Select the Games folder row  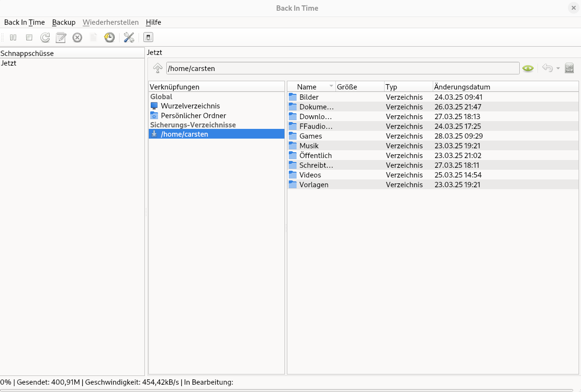[311, 136]
